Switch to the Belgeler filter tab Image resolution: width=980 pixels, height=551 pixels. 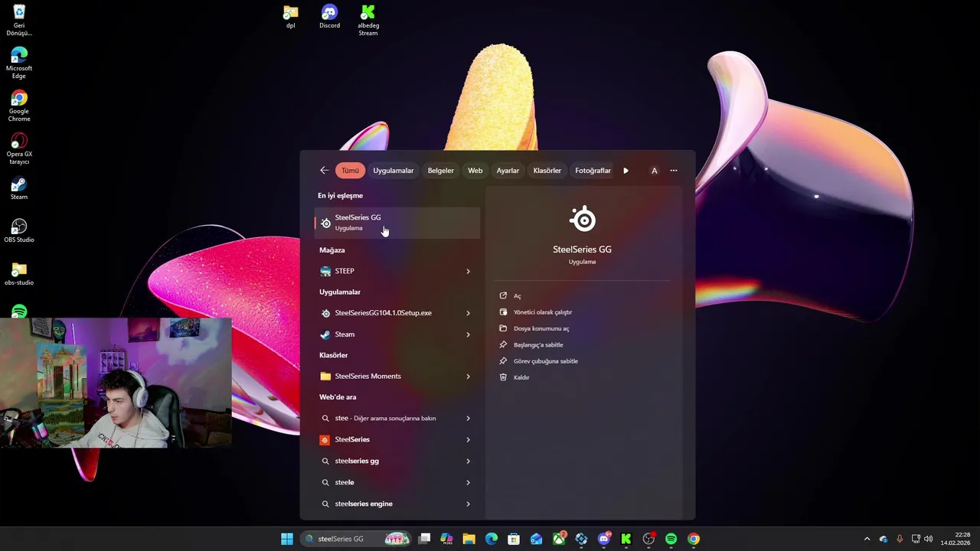click(x=440, y=171)
